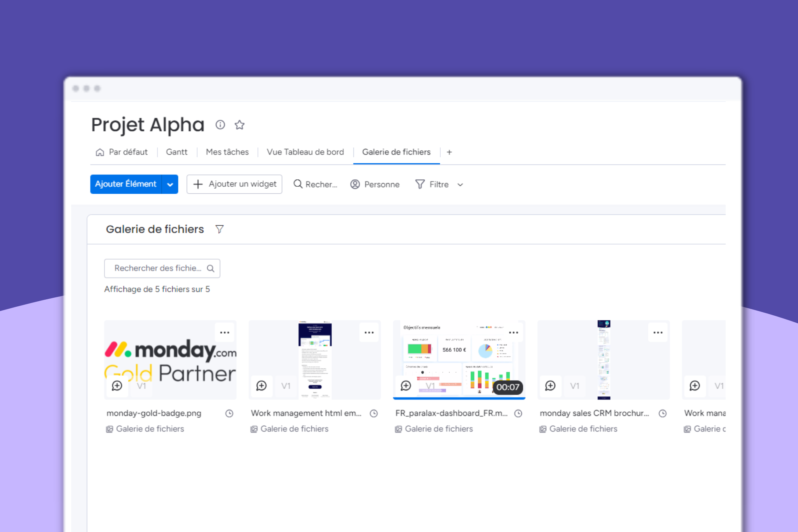Click V1 version label on monday-gold-badge.png
This screenshot has height=532, width=798.
click(141, 386)
